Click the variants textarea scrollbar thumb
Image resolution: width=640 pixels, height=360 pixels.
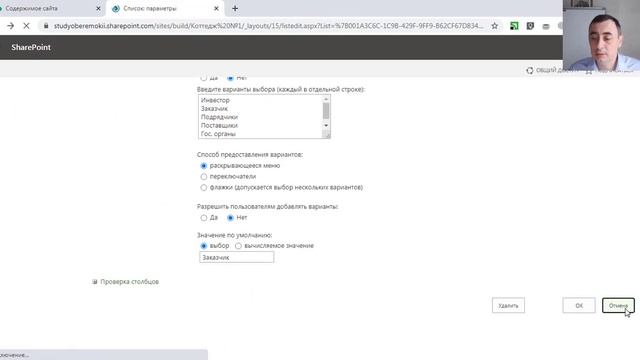(326, 111)
